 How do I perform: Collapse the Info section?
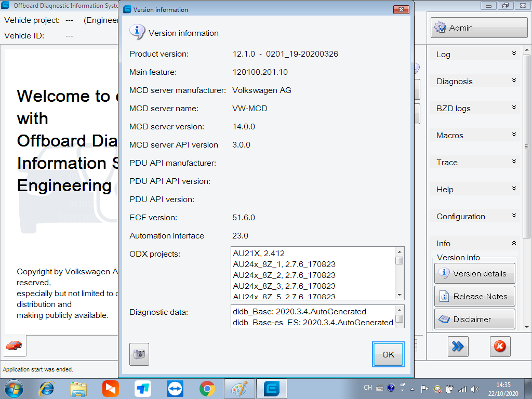click(475, 243)
